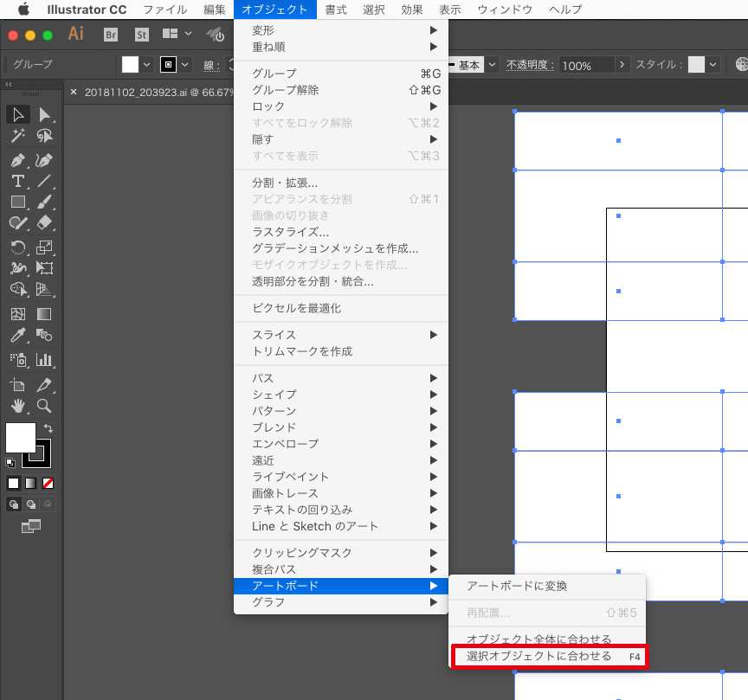Open Adobe Bridge via Br icon
Viewport: 748px width, 700px height.
coord(111,35)
